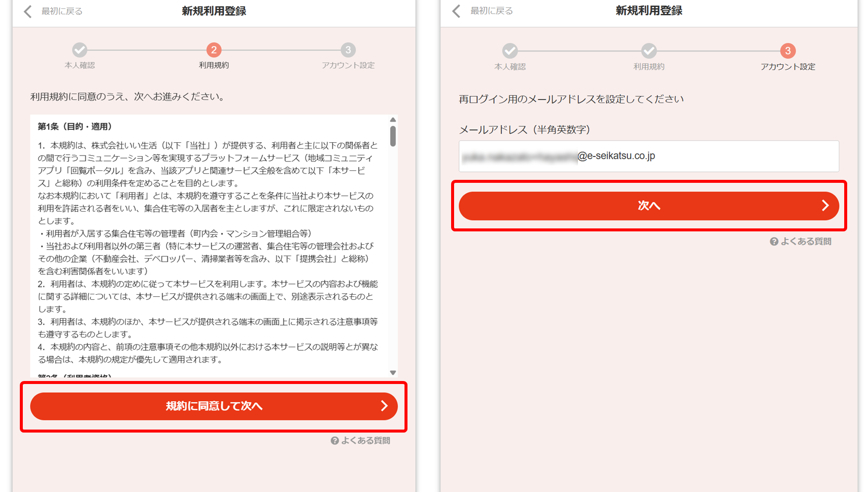
Task: Click question mark icon beside right よくある質問
Action: tap(774, 241)
